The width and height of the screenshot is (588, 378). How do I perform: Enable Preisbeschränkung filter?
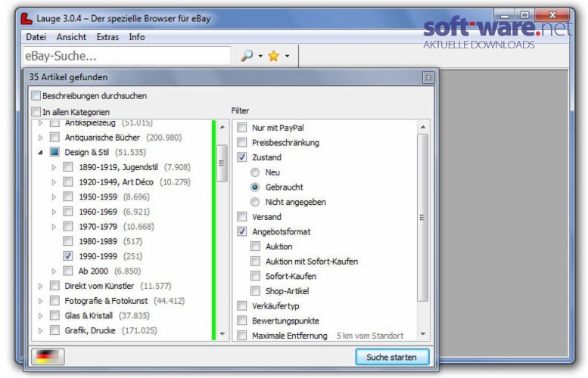[242, 142]
